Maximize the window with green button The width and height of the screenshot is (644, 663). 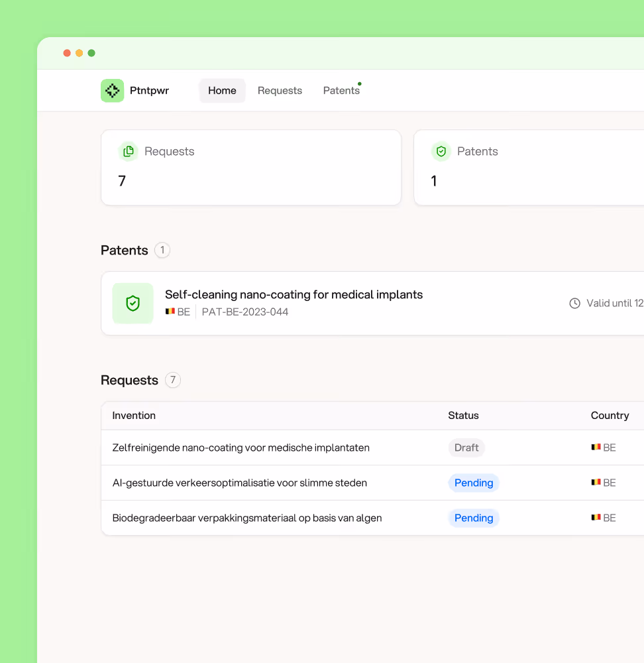click(91, 53)
